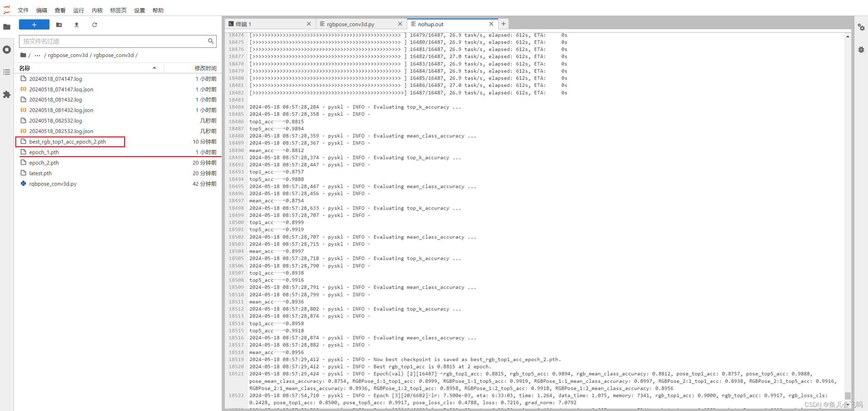The image size is (868, 411).
Task: Open the 内核 menu
Action: tap(97, 10)
